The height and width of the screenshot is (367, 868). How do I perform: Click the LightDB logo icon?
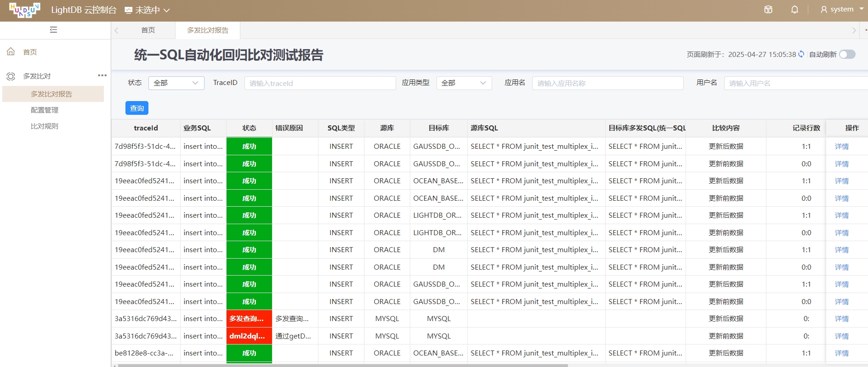coord(25,10)
